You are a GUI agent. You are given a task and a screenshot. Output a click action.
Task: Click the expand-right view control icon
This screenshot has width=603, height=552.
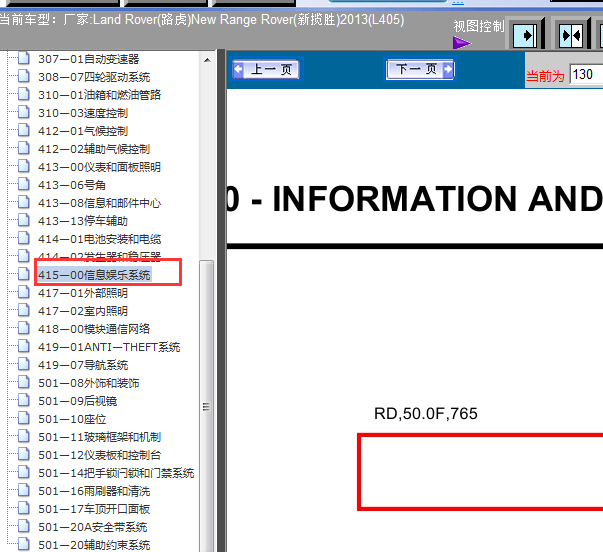(x=526, y=35)
